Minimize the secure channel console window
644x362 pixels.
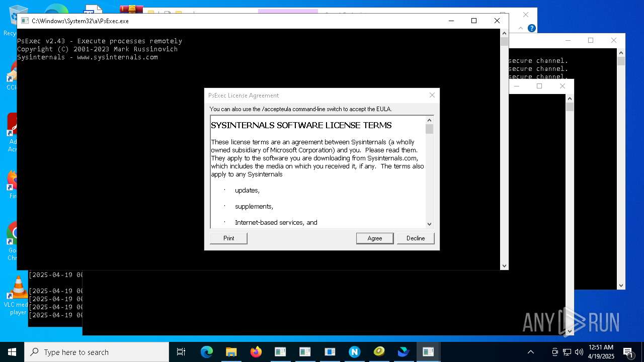click(568, 40)
